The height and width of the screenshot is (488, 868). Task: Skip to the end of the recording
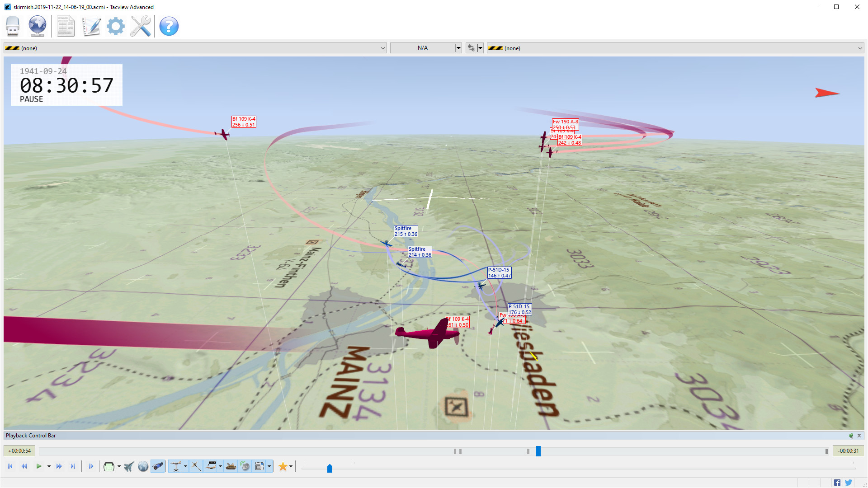click(x=73, y=466)
